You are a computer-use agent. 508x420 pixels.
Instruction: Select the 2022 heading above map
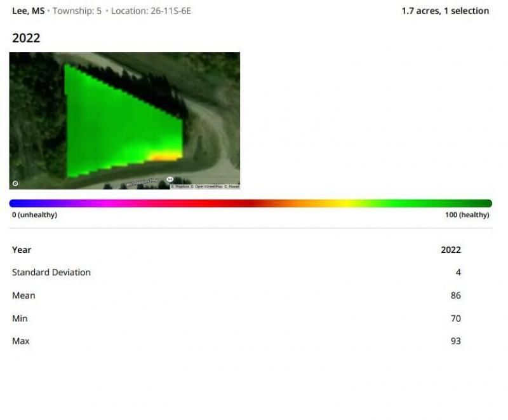pyautogui.click(x=26, y=38)
